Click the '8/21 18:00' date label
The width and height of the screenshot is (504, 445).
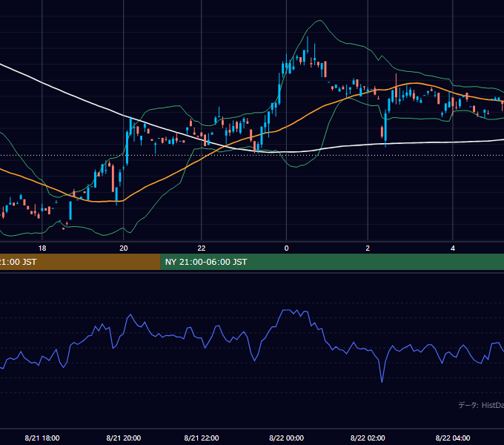tap(42, 438)
